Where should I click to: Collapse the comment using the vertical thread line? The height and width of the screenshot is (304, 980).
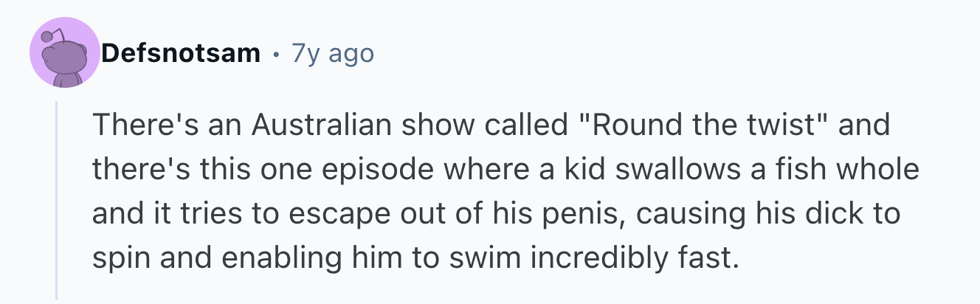point(57,201)
